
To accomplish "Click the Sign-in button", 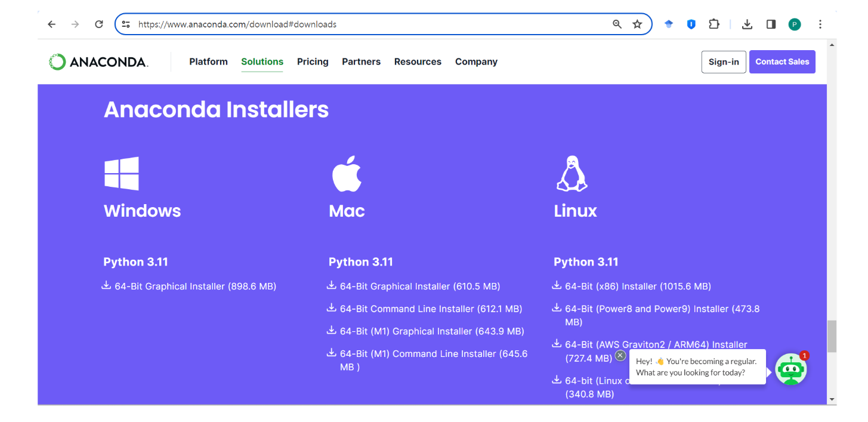I will pos(724,62).
